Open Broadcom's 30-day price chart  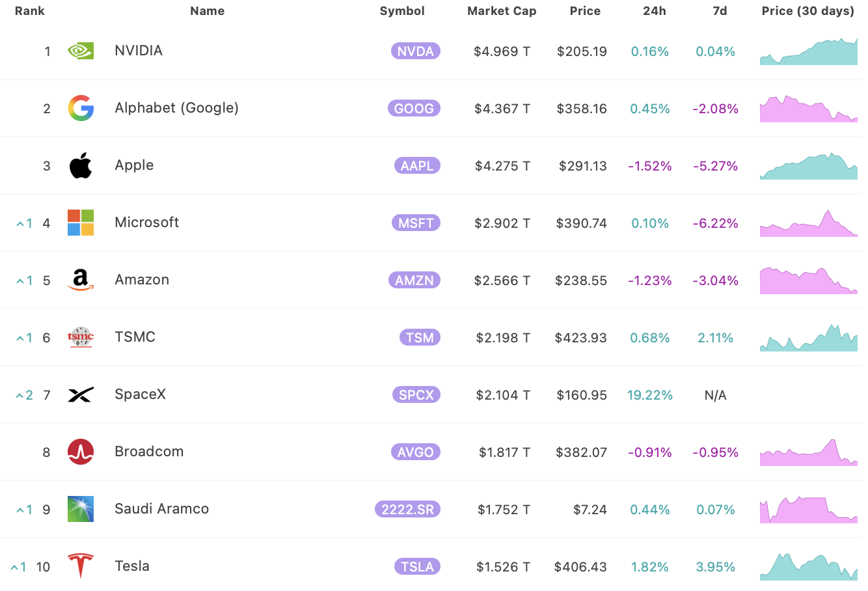point(809,452)
